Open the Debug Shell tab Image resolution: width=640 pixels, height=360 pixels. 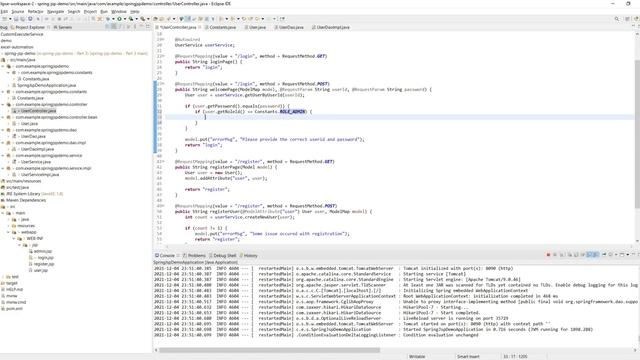(224, 256)
